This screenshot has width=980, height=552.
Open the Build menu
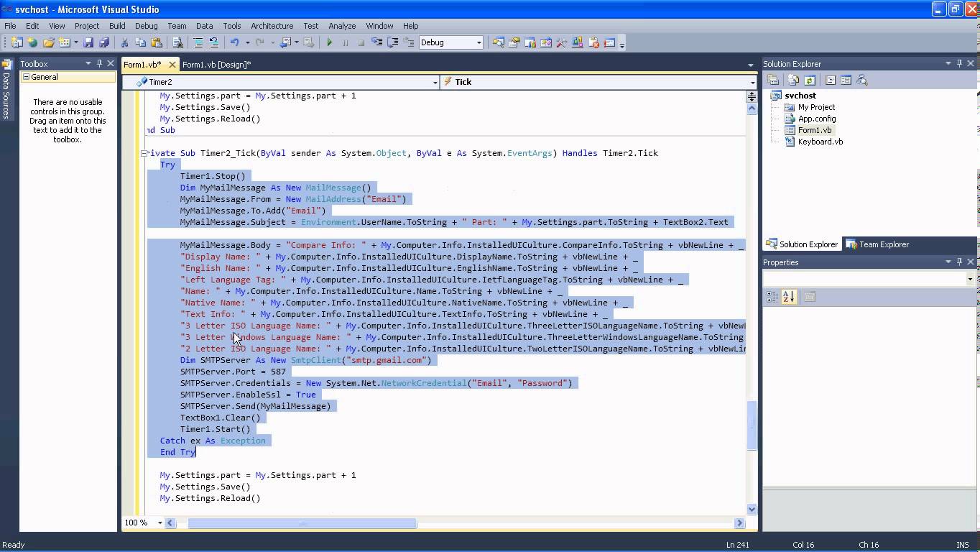[117, 26]
